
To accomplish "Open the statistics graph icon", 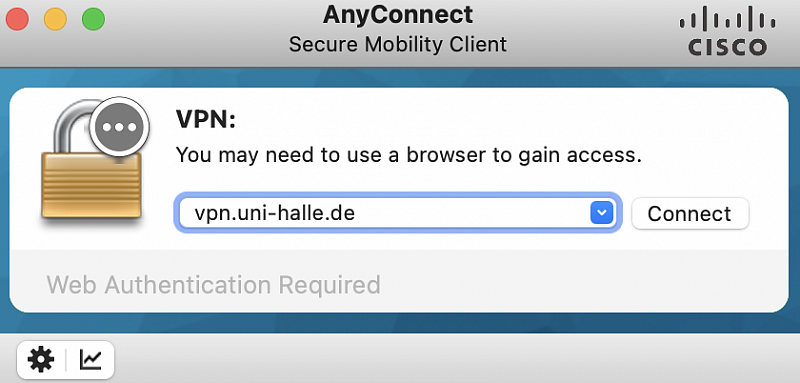I will point(91,360).
